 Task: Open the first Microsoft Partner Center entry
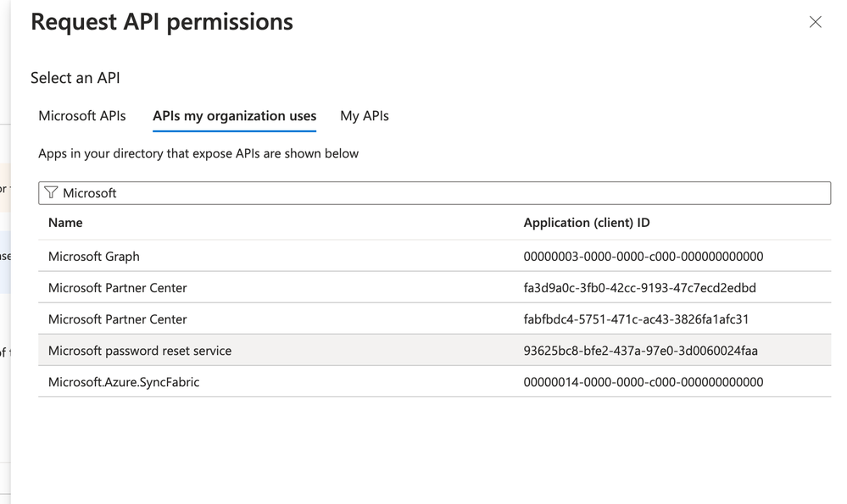point(118,288)
